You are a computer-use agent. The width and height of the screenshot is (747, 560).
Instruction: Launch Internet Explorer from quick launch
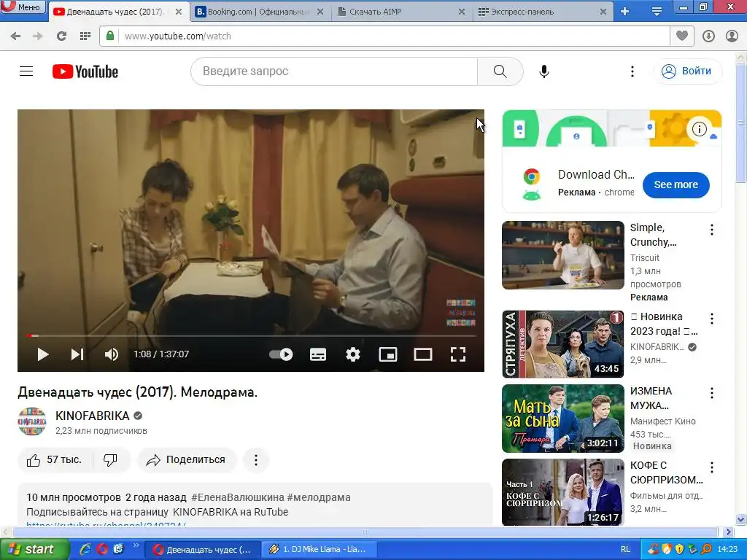pos(86,549)
